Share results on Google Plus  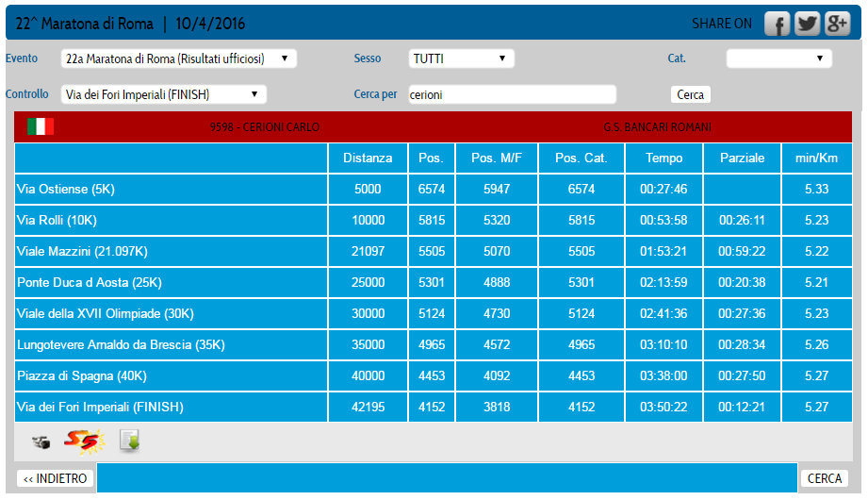pyautogui.click(x=837, y=25)
